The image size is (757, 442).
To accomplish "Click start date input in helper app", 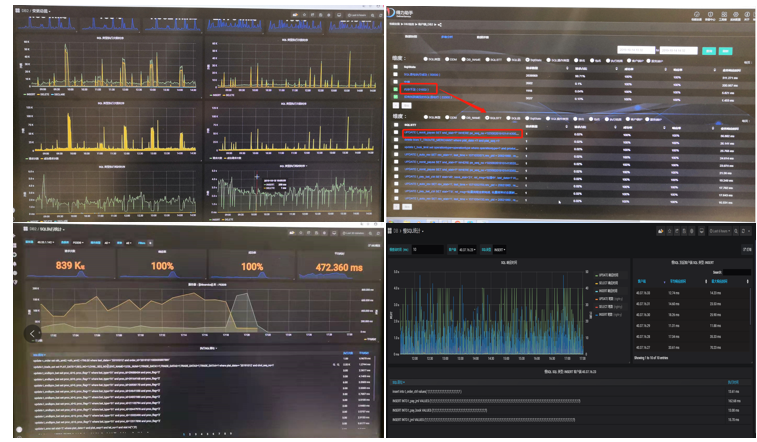I will pyautogui.click(x=636, y=50).
